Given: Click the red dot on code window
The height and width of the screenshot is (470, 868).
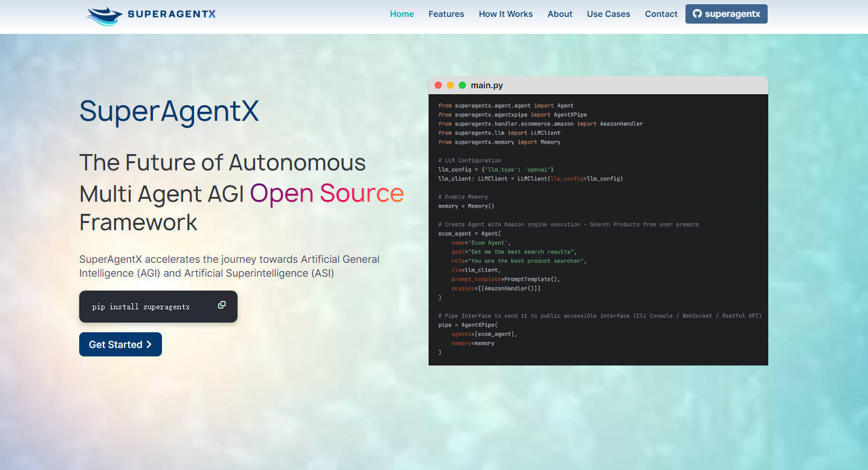Looking at the screenshot, I should 438,85.
